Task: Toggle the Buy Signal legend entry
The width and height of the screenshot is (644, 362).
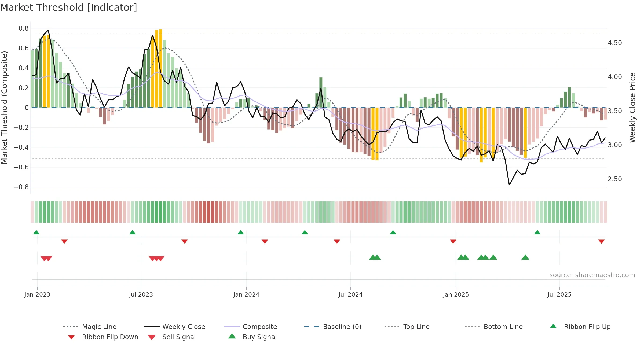Action: (x=252, y=337)
